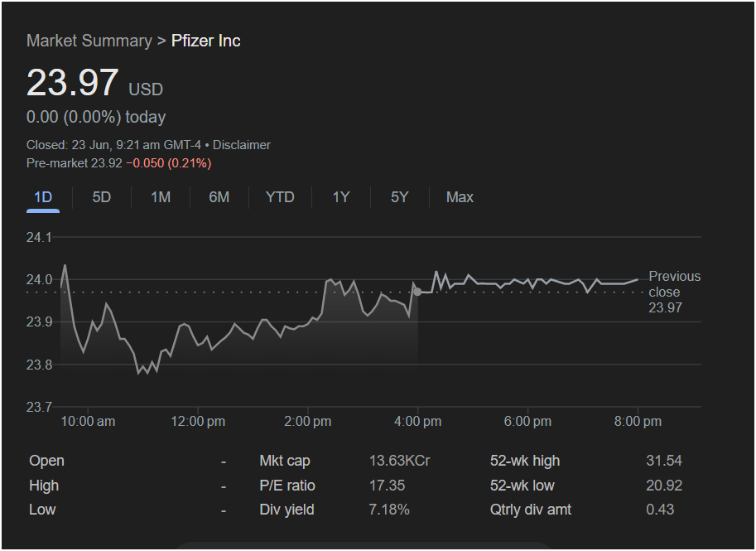Click the 23.9 y-axis label
The image size is (756, 551).
[x=39, y=321]
